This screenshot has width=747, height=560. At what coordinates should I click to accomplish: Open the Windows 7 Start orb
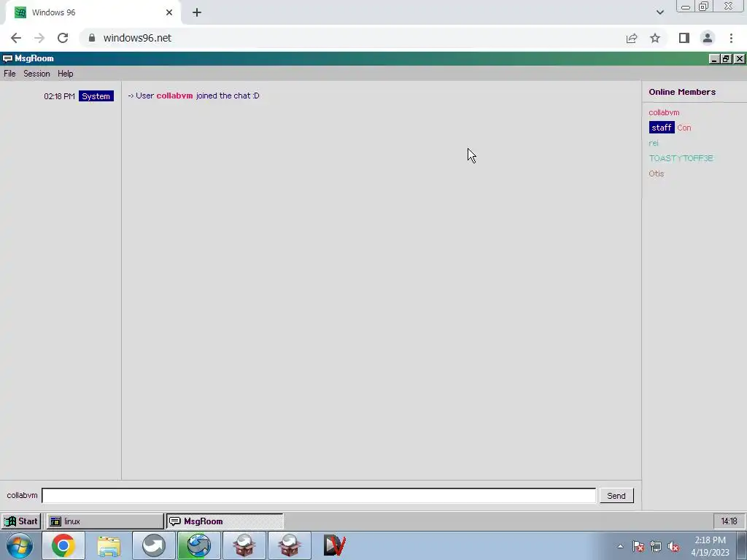pyautogui.click(x=20, y=545)
